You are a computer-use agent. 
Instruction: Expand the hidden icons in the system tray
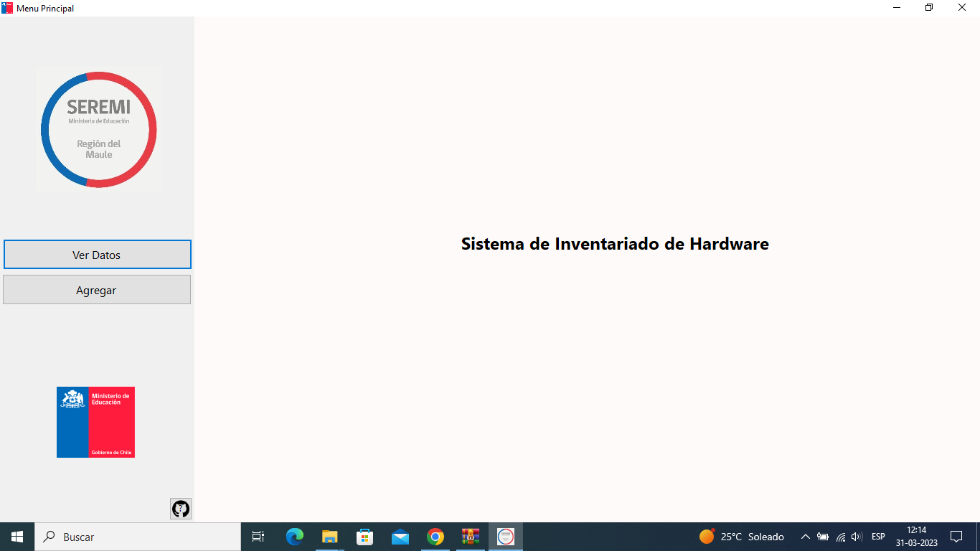pyautogui.click(x=805, y=536)
